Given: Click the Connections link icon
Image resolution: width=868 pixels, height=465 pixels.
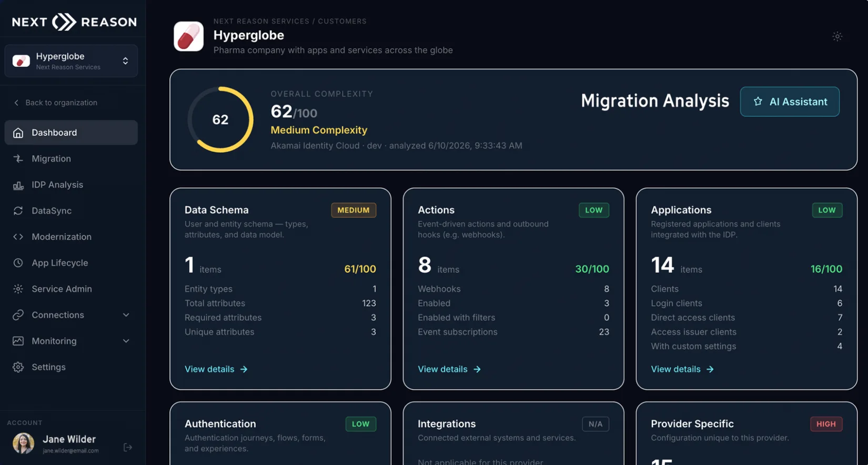Looking at the screenshot, I should tap(18, 315).
